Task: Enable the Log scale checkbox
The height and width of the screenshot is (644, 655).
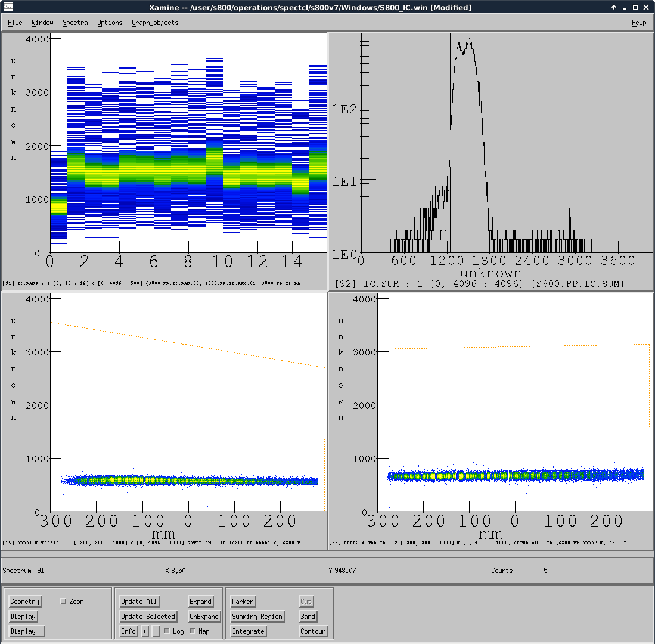Action: click(x=167, y=631)
